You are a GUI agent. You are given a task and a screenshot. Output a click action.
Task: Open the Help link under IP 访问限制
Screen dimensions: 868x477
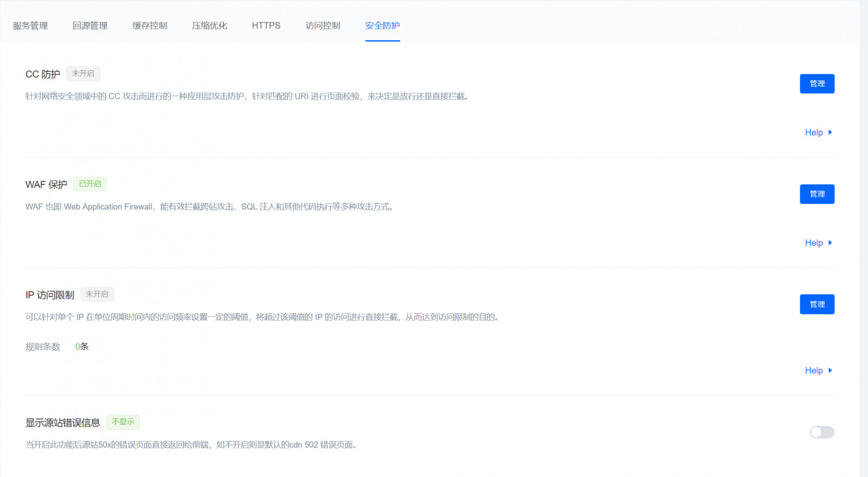[814, 370]
